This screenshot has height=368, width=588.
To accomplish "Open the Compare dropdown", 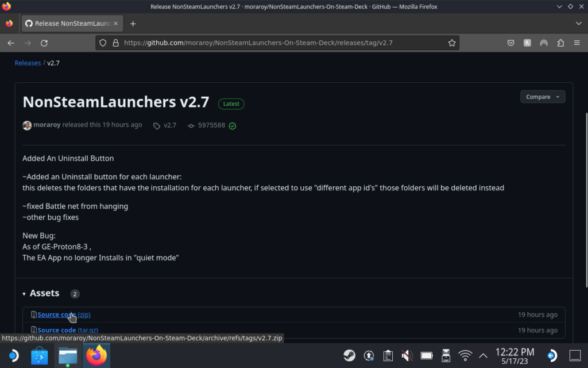I will pyautogui.click(x=542, y=96).
